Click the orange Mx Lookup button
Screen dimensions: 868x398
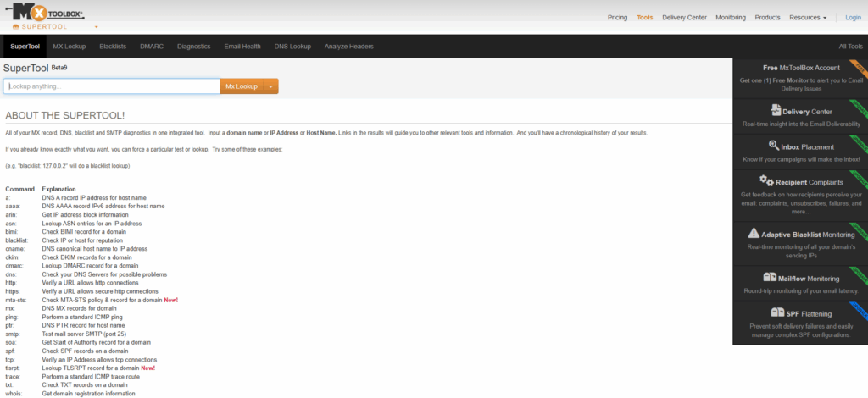tap(242, 86)
